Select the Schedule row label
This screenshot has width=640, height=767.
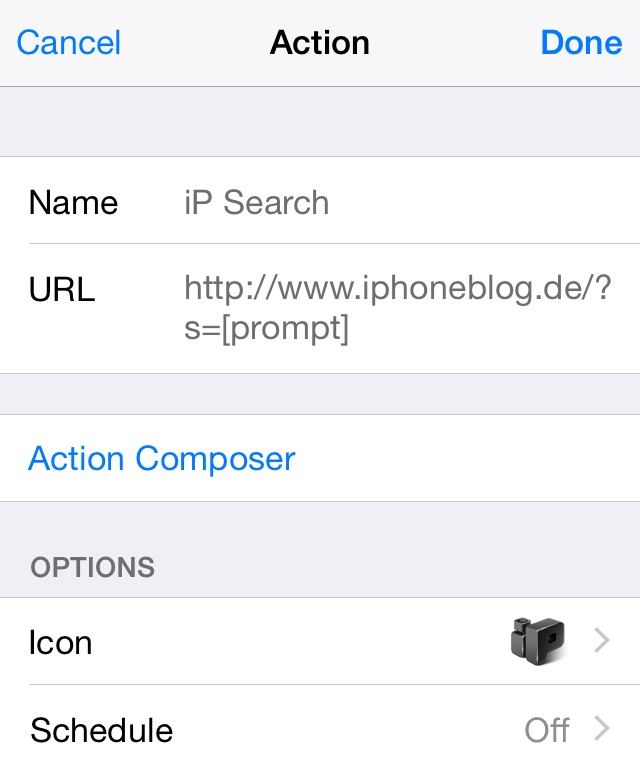pyautogui.click(x=101, y=730)
